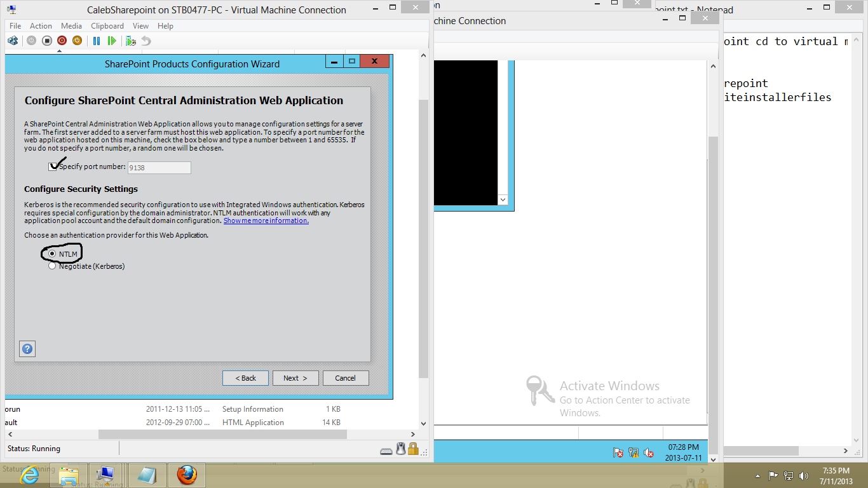Open the 'Show me more information' link
The image size is (868, 488).
(266, 221)
